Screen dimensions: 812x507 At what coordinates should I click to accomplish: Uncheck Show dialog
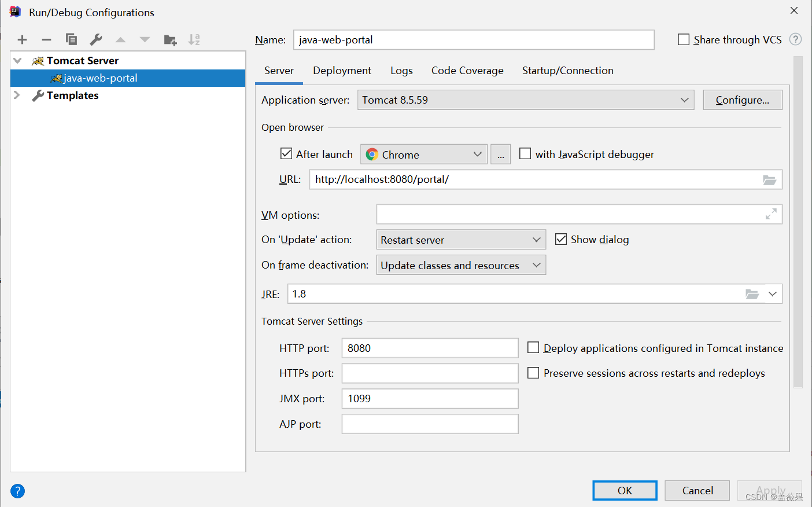click(561, 239)
